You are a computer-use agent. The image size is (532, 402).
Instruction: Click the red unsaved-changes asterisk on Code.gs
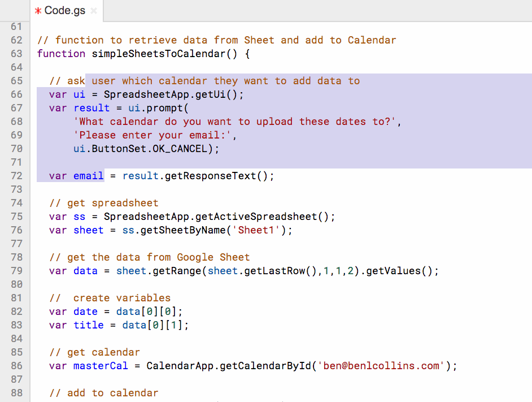(38, 10)
